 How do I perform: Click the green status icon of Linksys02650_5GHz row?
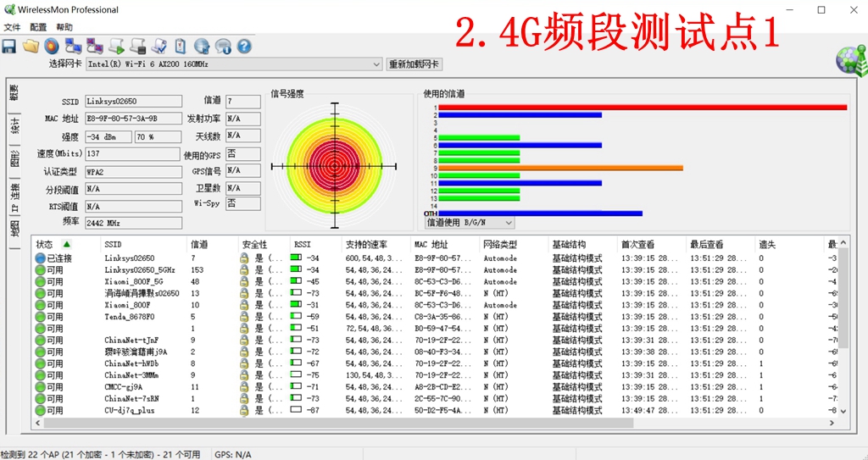tap(40, 270)
